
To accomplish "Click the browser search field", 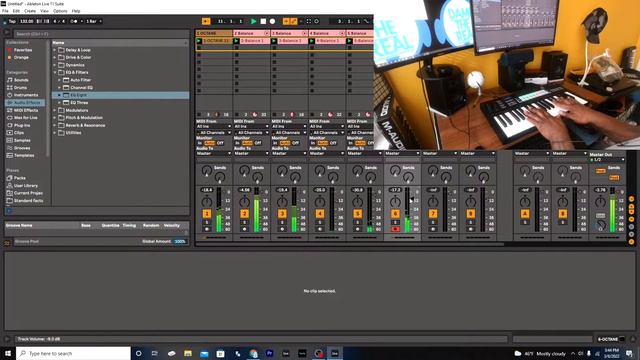I will click(x=100, y=34).
